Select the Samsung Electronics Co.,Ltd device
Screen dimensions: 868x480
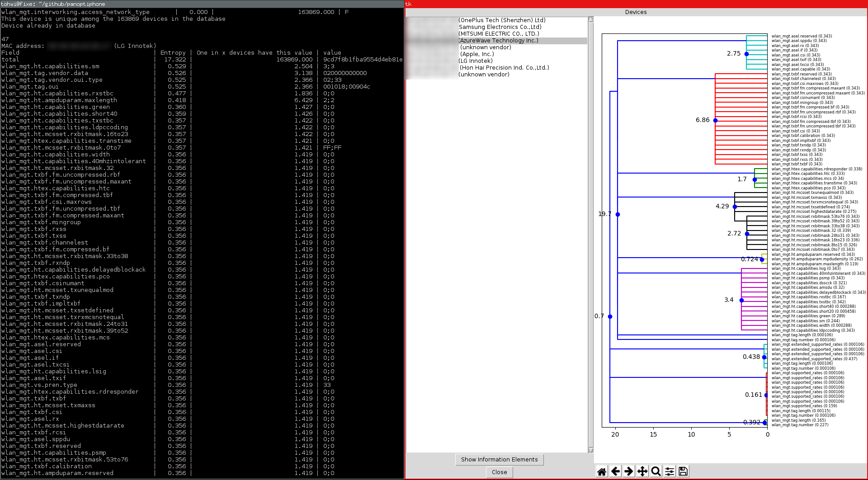pos(497,27)
